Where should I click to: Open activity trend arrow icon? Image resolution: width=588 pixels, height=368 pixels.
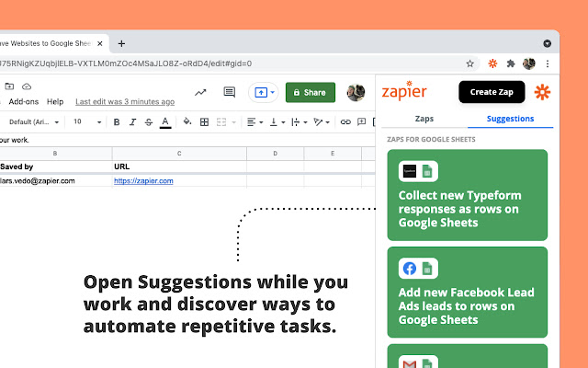coord(200,92)
